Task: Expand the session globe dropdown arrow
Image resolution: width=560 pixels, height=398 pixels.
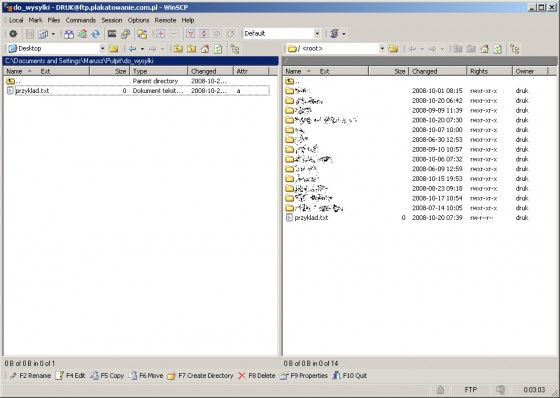Action: [344, 34]
